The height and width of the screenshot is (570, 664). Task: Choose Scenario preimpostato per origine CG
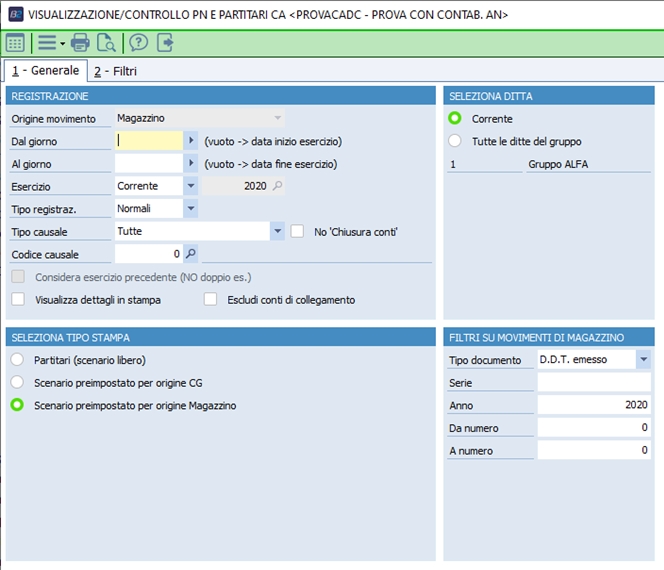(x=17, y=382)
